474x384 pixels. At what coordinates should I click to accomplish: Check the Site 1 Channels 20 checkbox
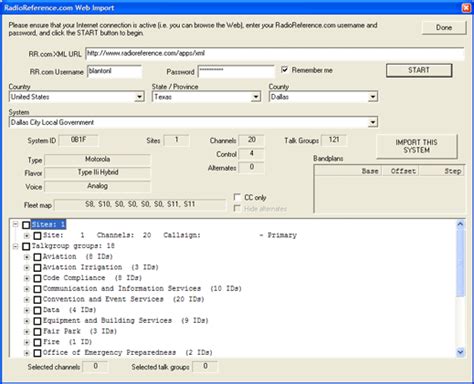pos(37,236)
